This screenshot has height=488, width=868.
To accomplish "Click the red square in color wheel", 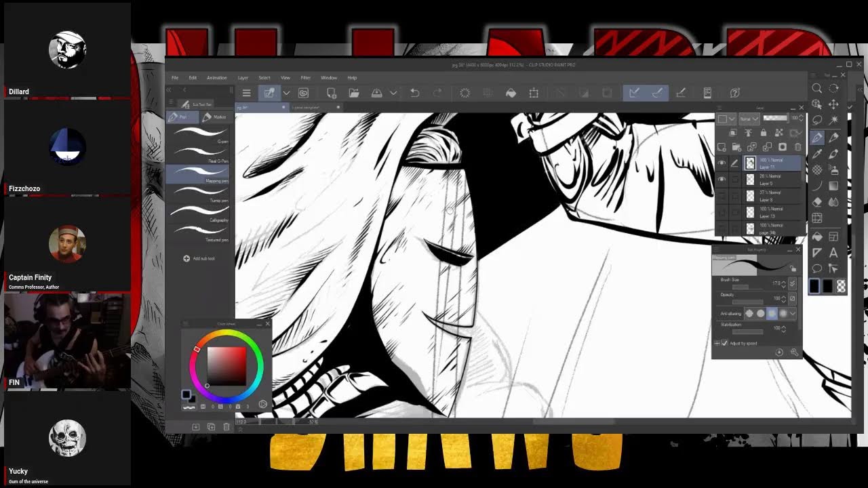I will [226, 365].
